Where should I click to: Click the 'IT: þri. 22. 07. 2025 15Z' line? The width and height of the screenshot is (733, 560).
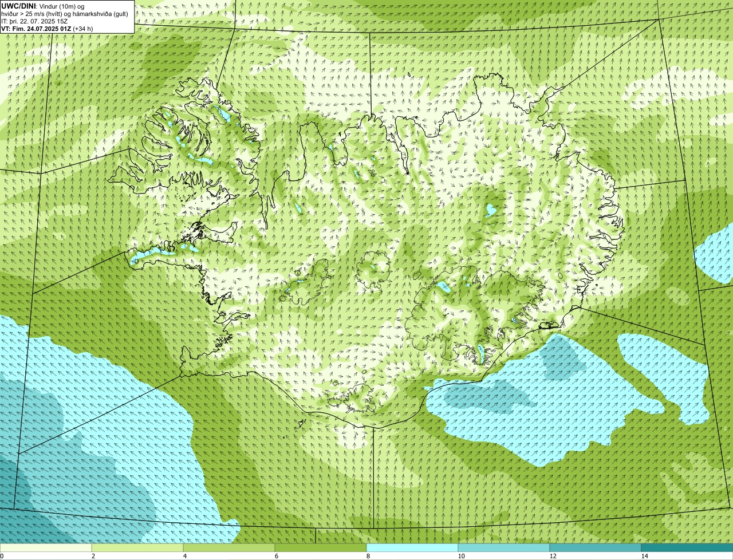click(34, 21)
